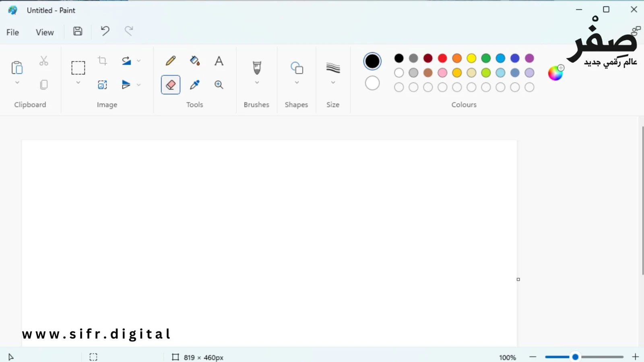Open the File menu
The image size is (644, 362).
12,32
